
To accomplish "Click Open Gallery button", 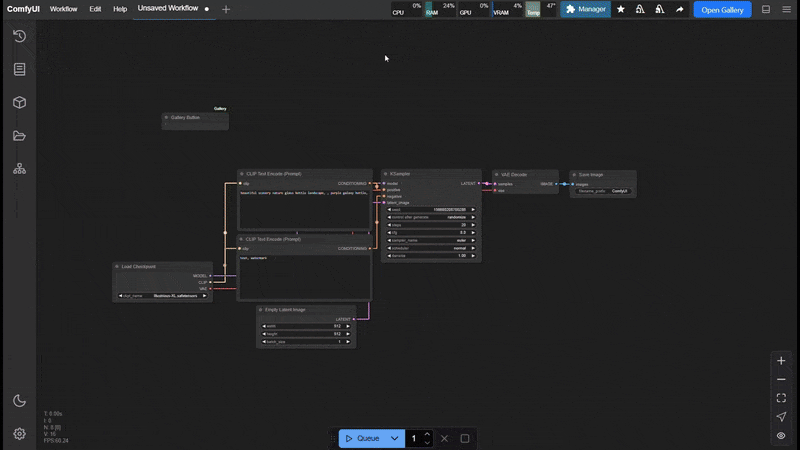I will [722, 10].
